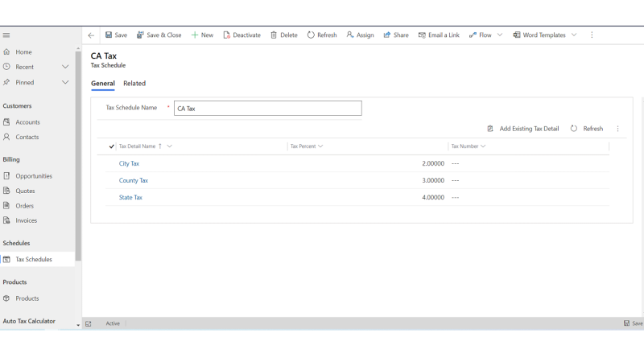644x362 pixels.
Task: Open the Tax Percent column filter dropdown
Action: click(320, 146)
